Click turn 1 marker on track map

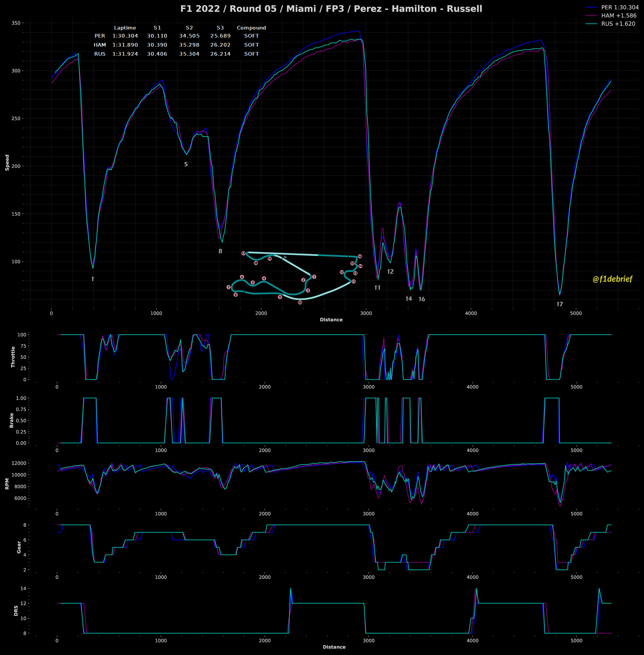[x=314, y=277]
